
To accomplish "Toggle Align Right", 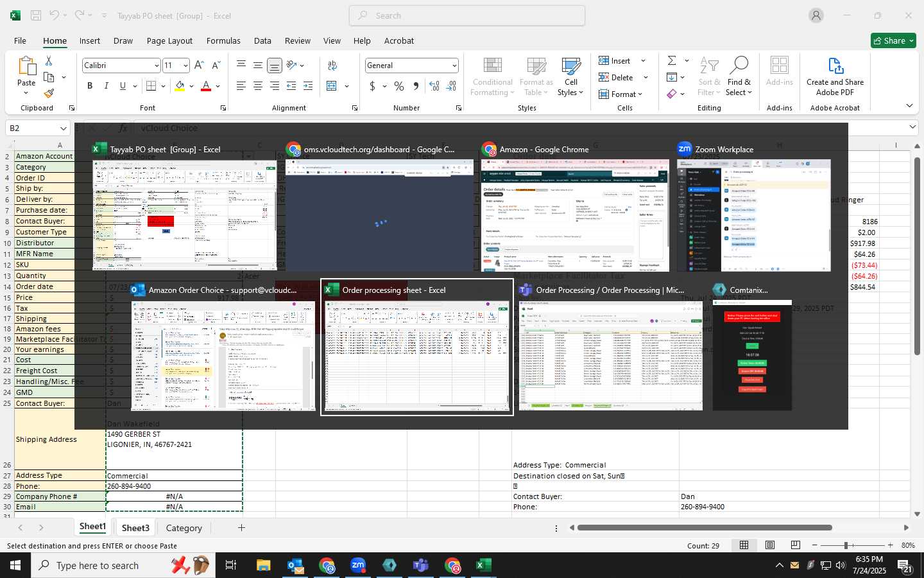I will (x=275, y=86).
